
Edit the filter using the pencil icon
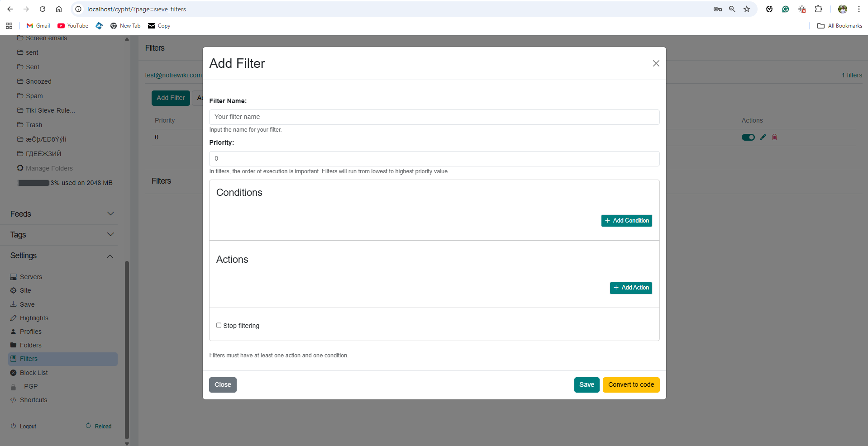[x=763, y=137]
